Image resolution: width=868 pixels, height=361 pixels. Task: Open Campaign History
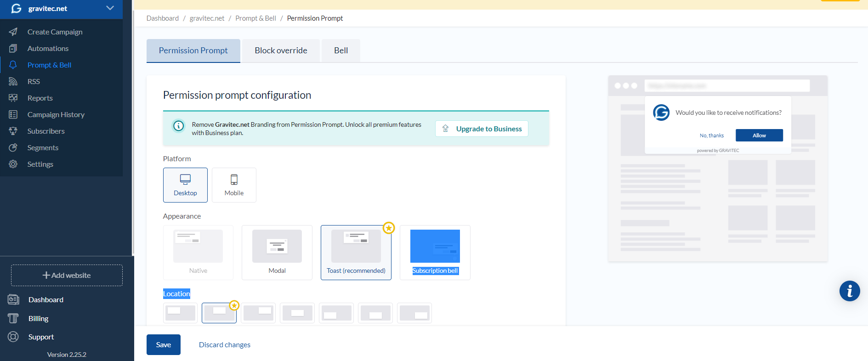[56, 114]
